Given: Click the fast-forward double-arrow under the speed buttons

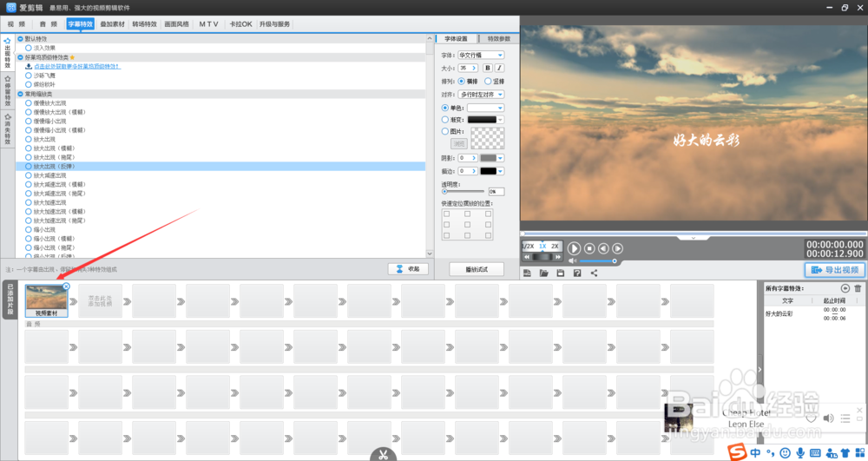Looking at the screenshot, I should pos(557,257).
